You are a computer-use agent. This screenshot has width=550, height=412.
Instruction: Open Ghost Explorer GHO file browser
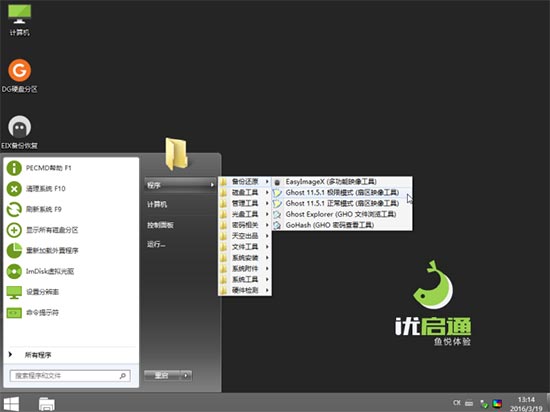(342, 214)
